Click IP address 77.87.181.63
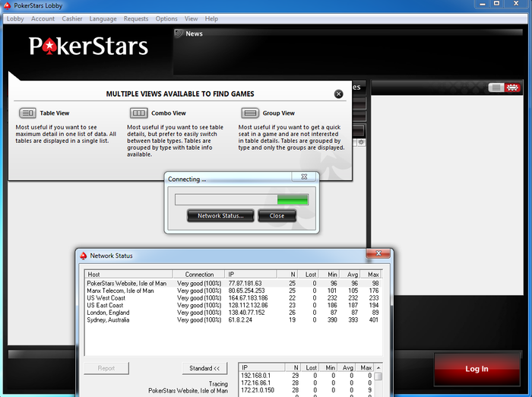This screenshot has height=397, width=532. 245,283
